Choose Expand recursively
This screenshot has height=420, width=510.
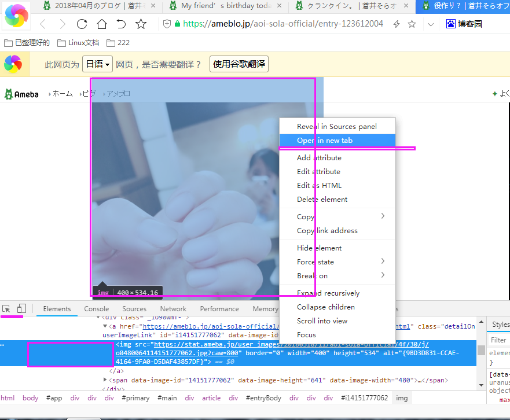click(337, 293)
